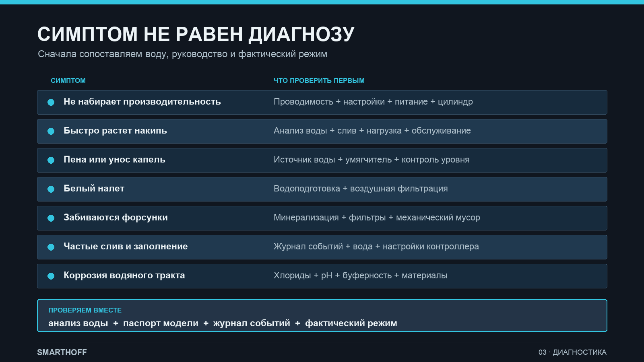Click the "СИМПТОМ" column header

[x=68, y=80]
